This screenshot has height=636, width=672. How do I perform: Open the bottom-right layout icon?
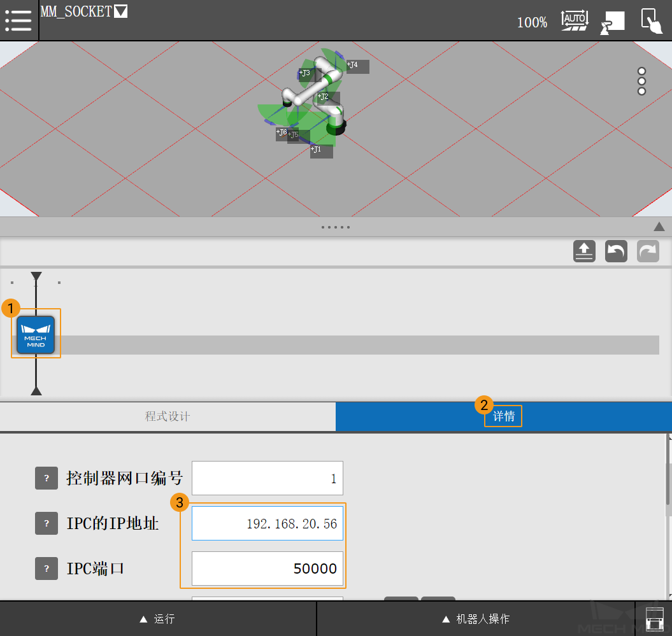pos(654,619)
